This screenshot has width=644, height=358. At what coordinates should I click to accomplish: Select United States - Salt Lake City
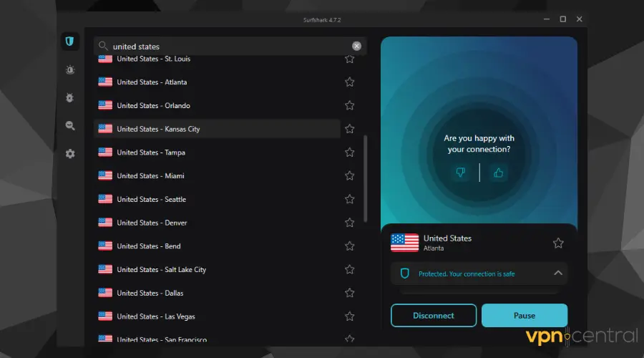(217, 270)
